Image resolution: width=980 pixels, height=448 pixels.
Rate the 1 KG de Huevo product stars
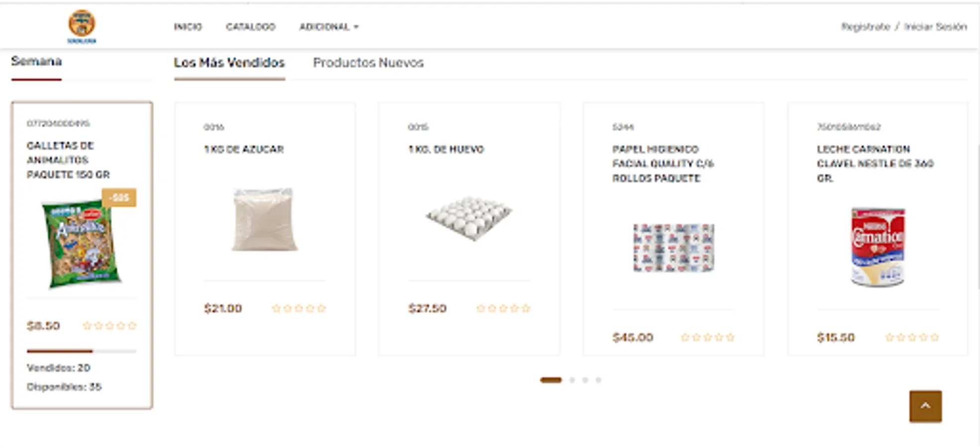click(503, 309)
